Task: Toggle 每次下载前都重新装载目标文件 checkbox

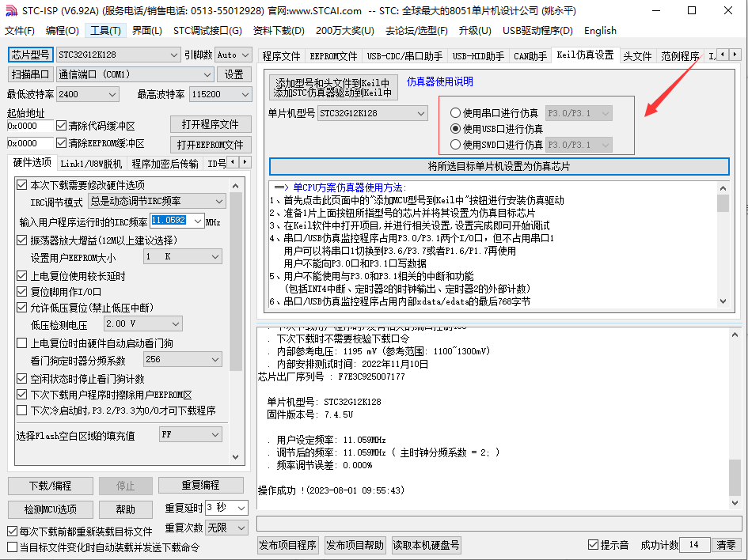Action: (x=13, y=532)
